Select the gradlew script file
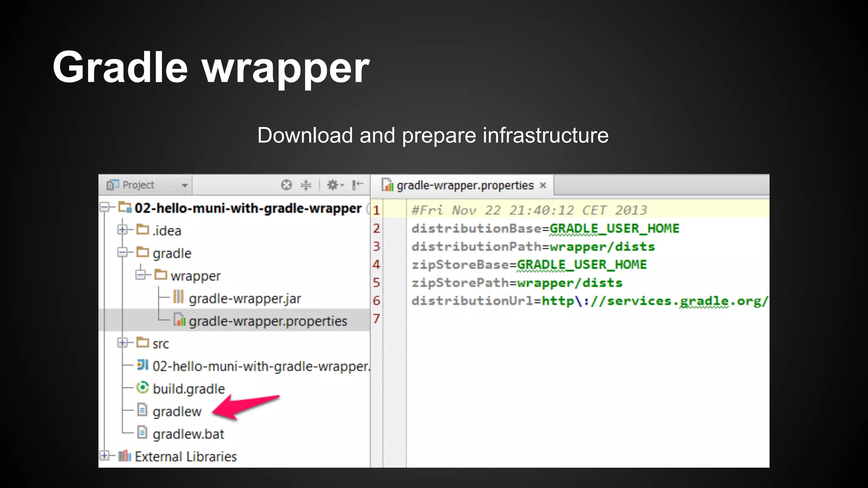This screenshot has height=488, width=868. [x=177, y=412]
